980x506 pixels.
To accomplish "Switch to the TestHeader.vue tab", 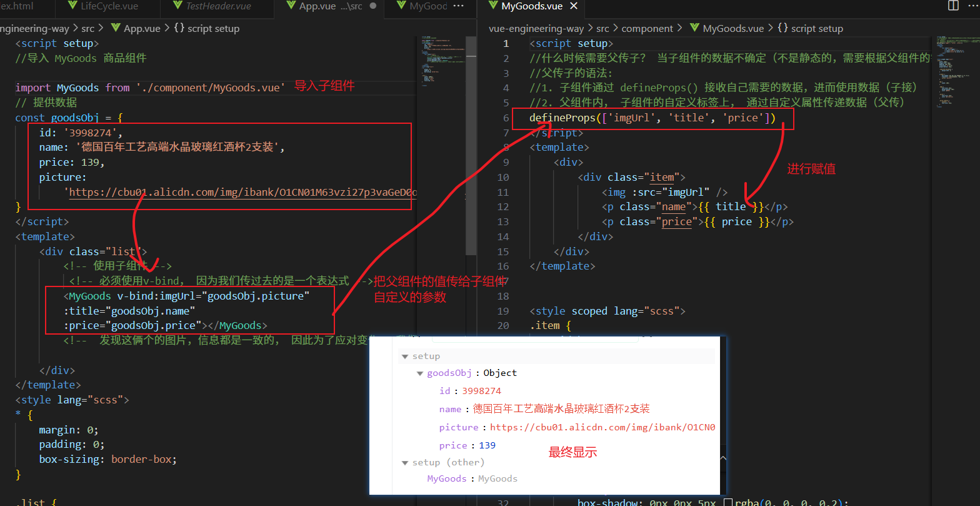I will pos(219,6).
